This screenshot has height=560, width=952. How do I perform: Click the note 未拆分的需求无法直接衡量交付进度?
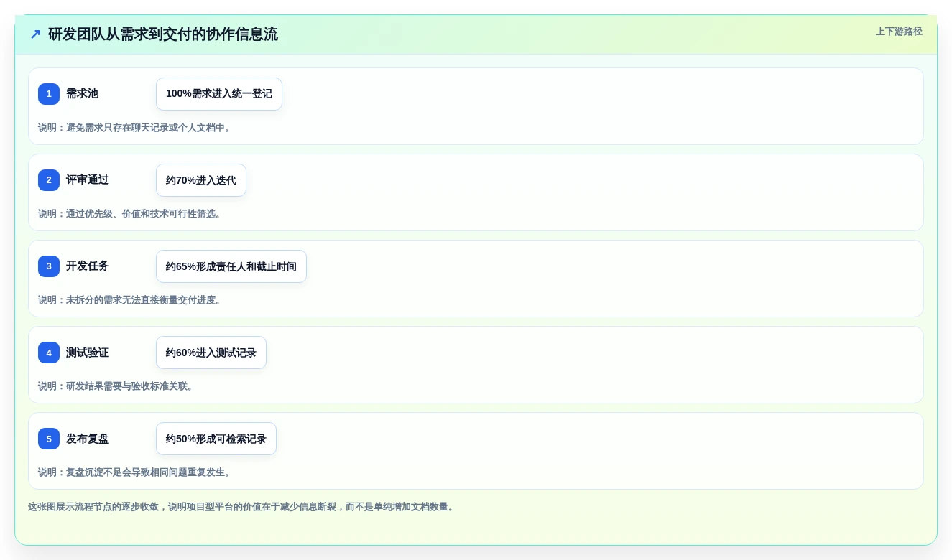pos(130,300)
